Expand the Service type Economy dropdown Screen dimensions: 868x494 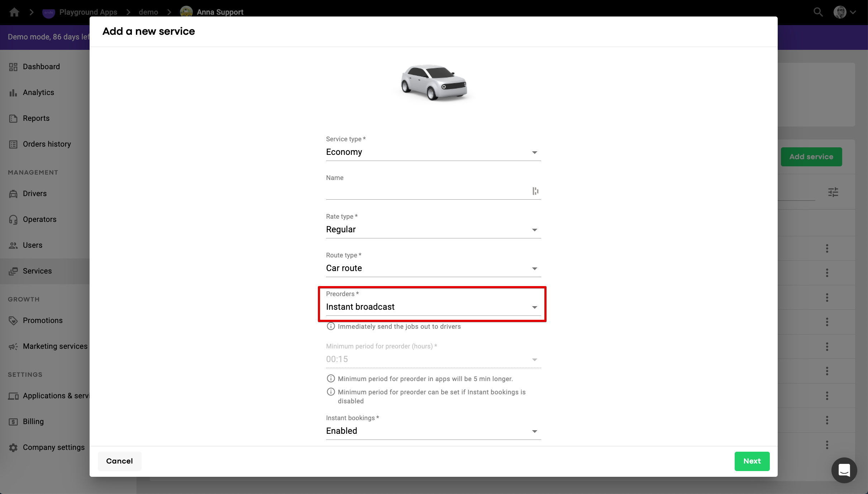tap(433, 152)
